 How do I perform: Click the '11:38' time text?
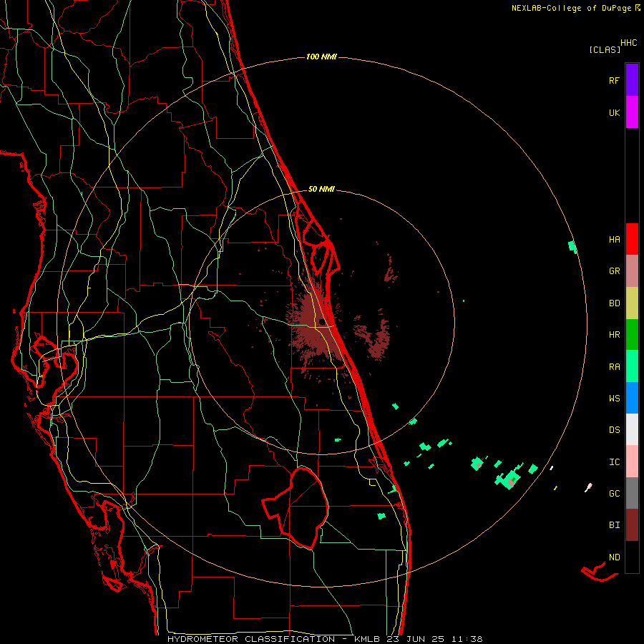[x=467, y=639]
